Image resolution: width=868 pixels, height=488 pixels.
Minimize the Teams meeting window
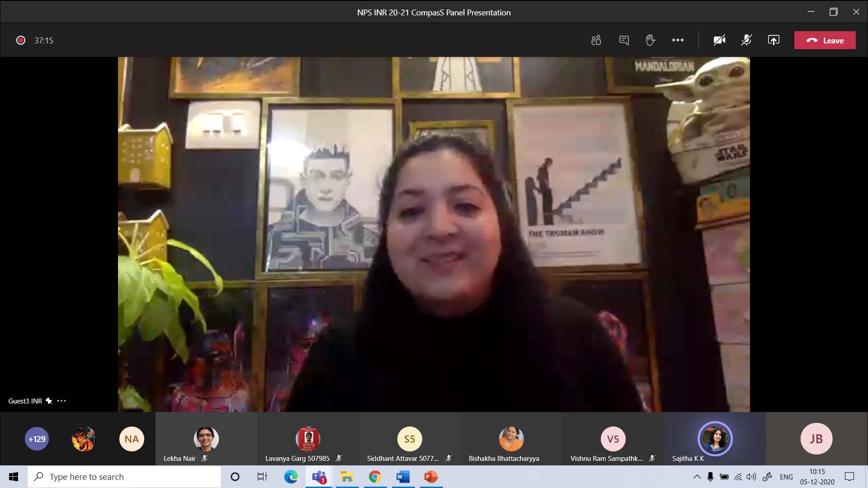811,12
